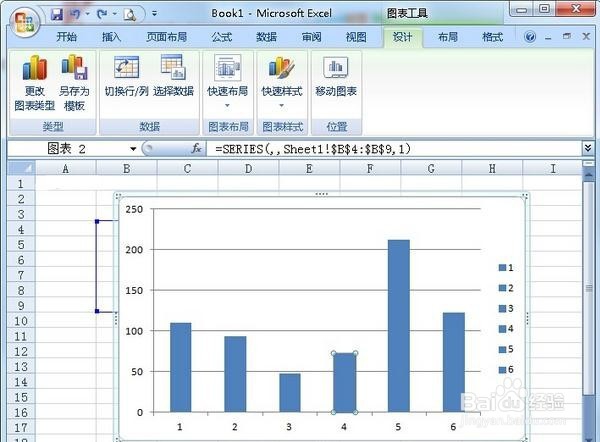
Task: Click legend entry 6 color swatch
Action: click(502, 370)
